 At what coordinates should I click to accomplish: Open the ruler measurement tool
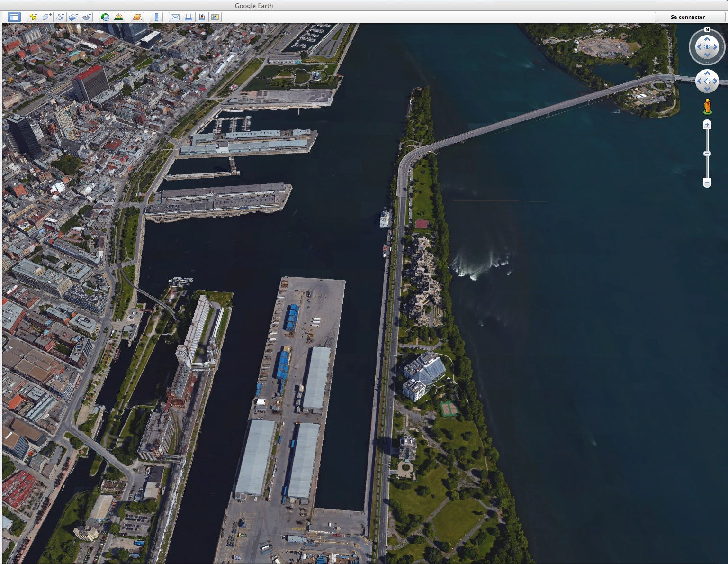(x=156, y=17)
